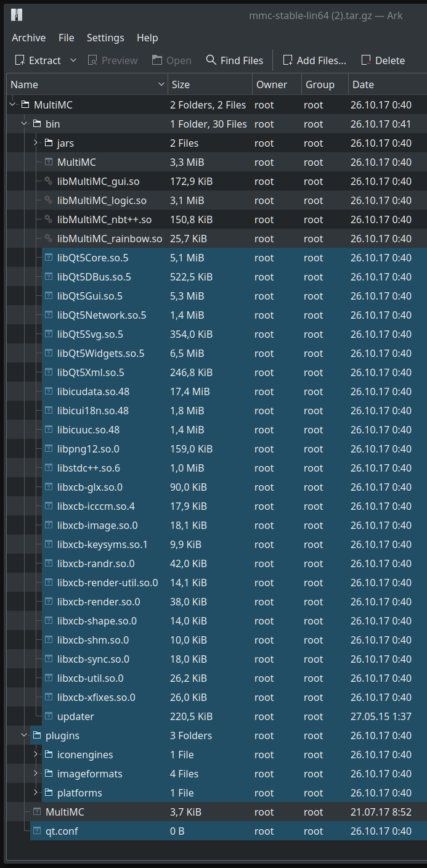Click the Delete toolbar button
The height and width of the screenshot is (868, 427).
coord(383,60)
